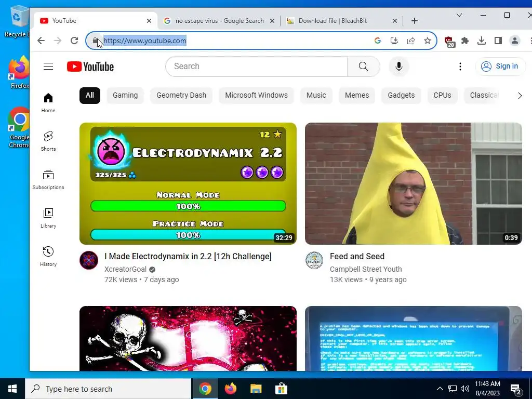Screen dimensions: 532x399
Task: Filter by the Memes chip
Action: coord(357,96)
